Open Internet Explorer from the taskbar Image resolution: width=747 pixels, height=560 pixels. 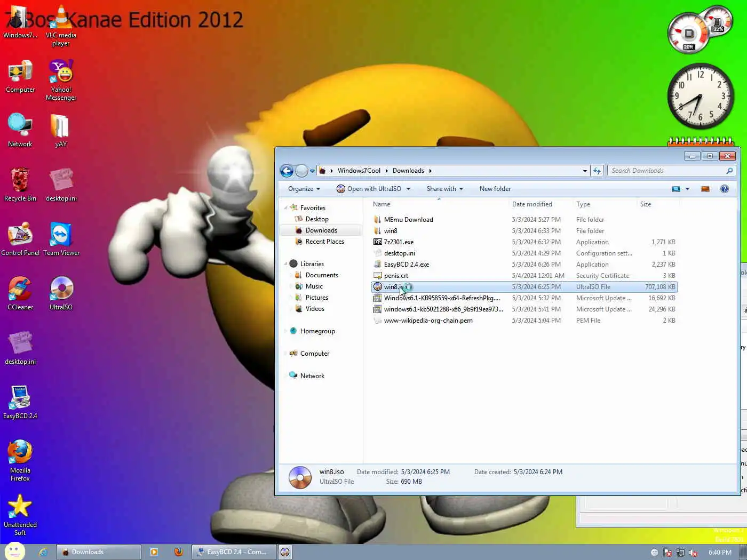tap(43, 552)
